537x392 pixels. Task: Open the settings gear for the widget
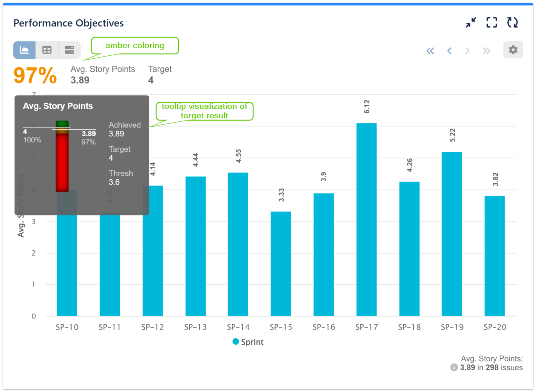pyautogui.click(x=513, y=50)
